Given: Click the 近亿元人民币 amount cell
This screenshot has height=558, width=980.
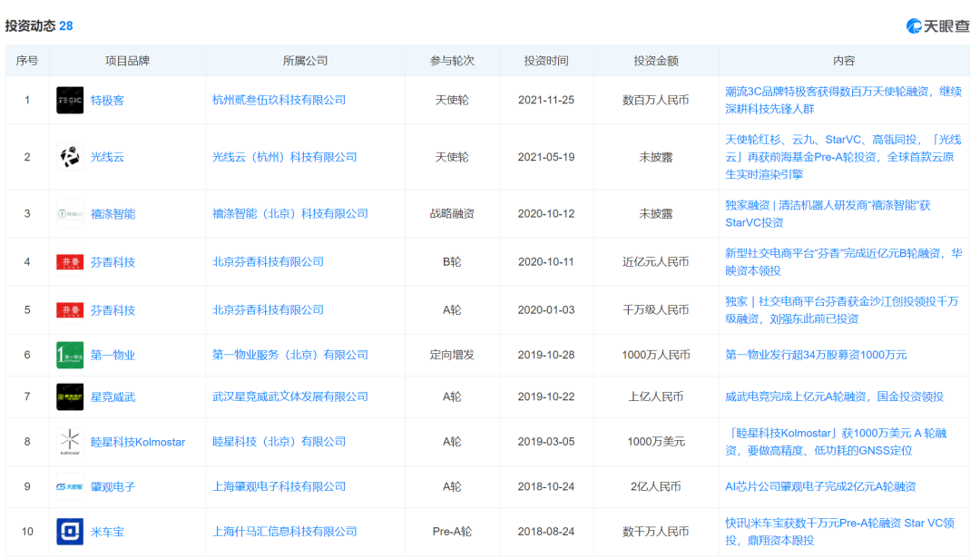Looking at the screenshot, I should [x=656, y=262].
